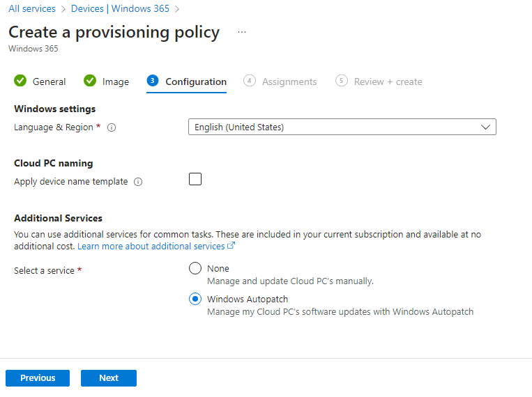The image size is (532, 397).
Task: Click 'Manage my Cloud PC's software updates' description
Action: [340, 312]
